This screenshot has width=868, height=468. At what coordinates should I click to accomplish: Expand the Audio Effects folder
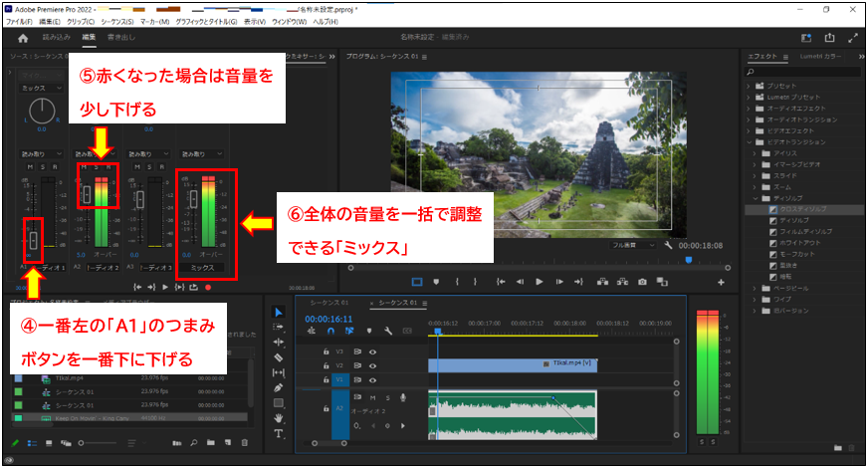click(748, 109)
